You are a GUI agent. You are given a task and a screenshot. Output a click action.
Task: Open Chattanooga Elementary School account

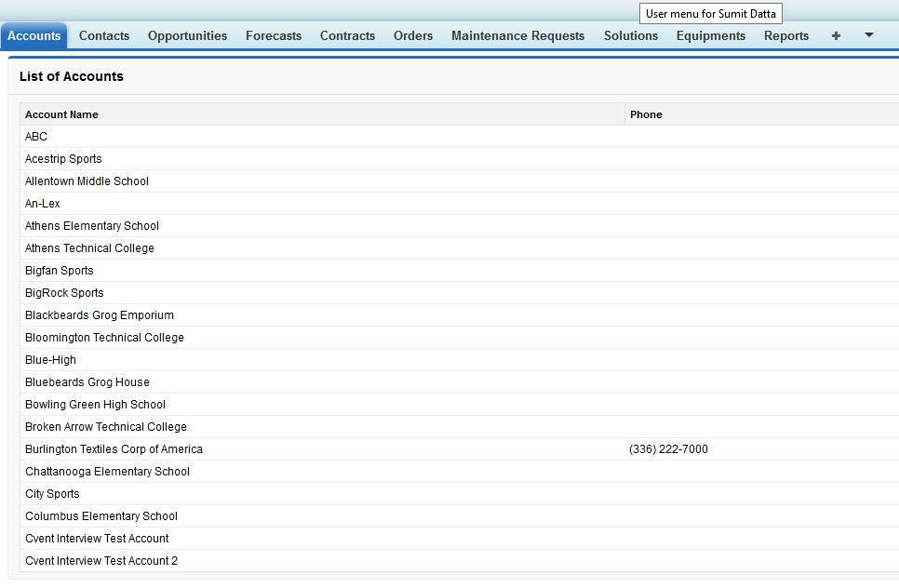click(107, 472)
